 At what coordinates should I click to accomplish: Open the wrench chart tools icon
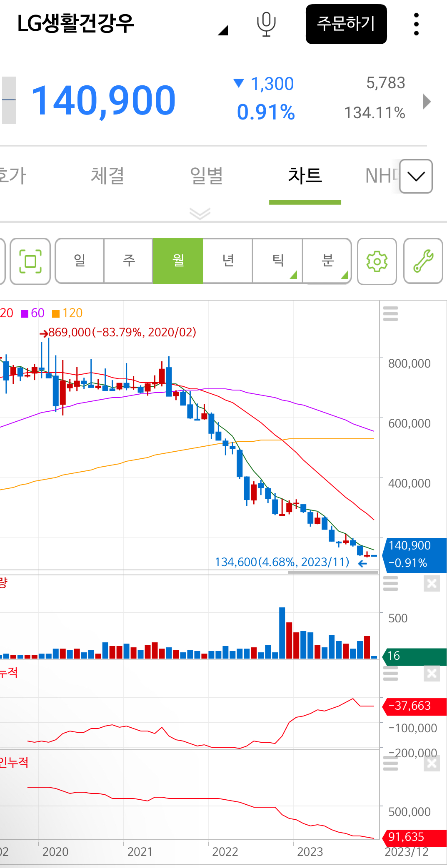[x=423, y=261]
